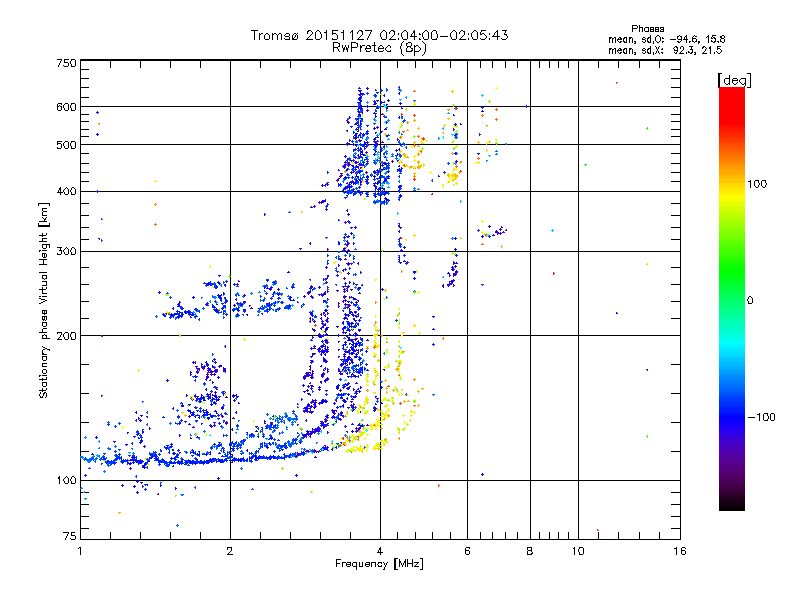Viewport: 800px width, 600px height.
Task: Click the '[deg]' colorbar unit label
Action: tap(734, 80)
